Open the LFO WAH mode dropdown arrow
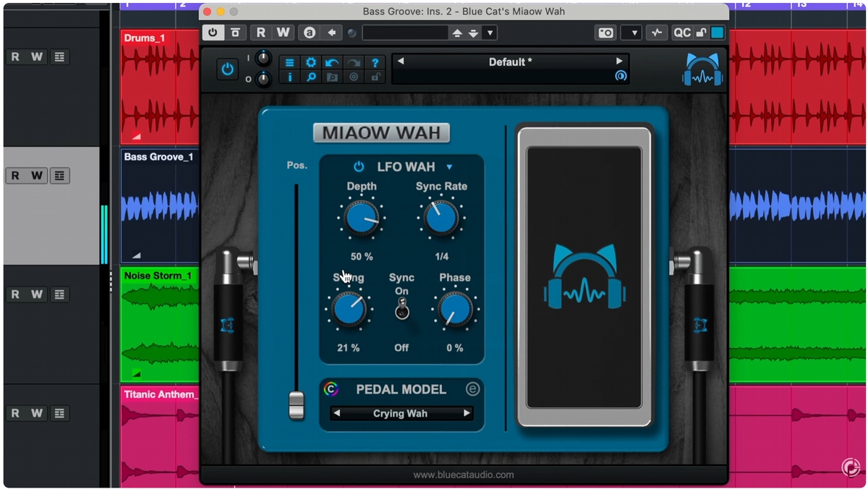Image resolution: width=868 pixels, height=489 pixels. click(449, 167)
